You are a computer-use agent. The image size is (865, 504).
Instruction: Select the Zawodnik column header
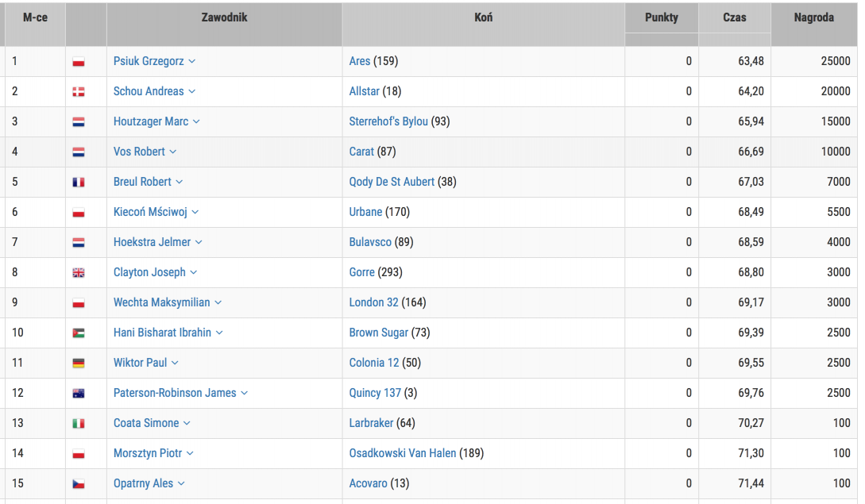[224, 17]
